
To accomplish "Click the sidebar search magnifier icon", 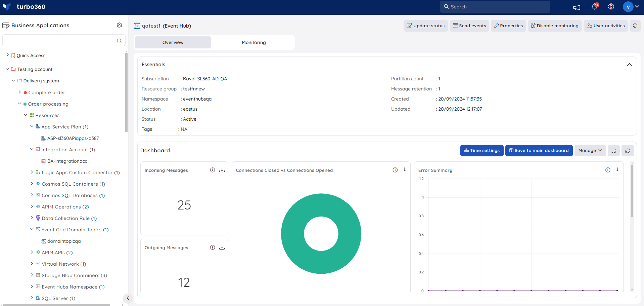I will tap(119, 41).
